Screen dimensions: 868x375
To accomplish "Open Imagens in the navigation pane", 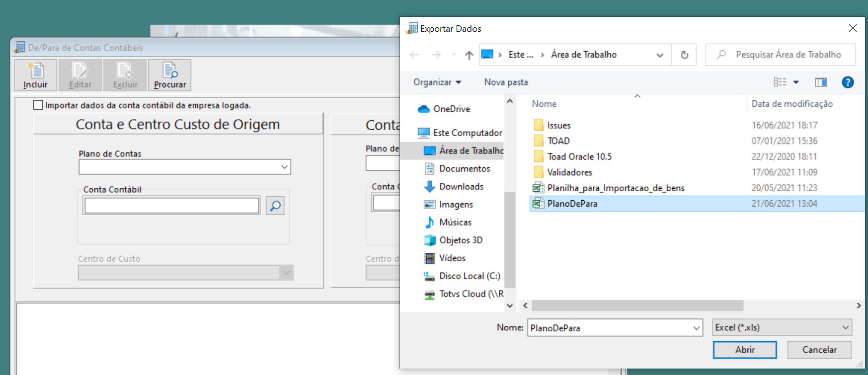I will (456, 204).
